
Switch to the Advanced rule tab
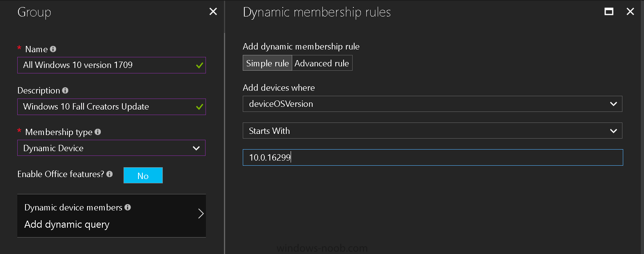pos(322,63)
